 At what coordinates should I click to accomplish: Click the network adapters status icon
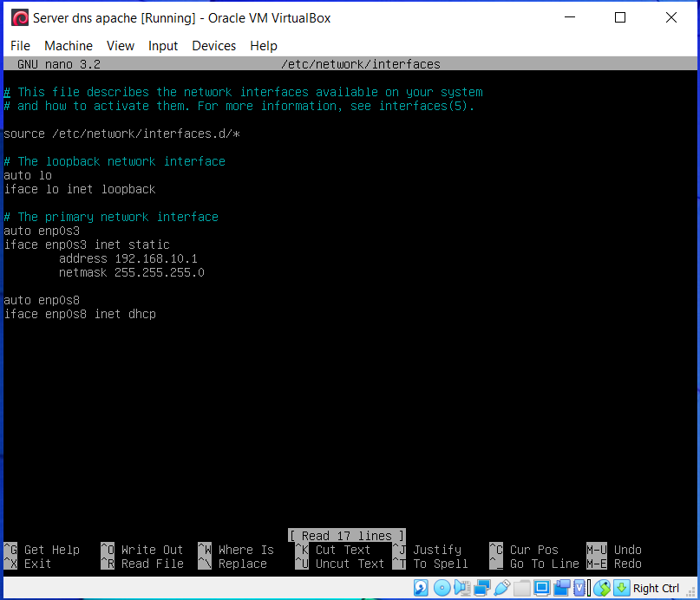pos(482,588)
